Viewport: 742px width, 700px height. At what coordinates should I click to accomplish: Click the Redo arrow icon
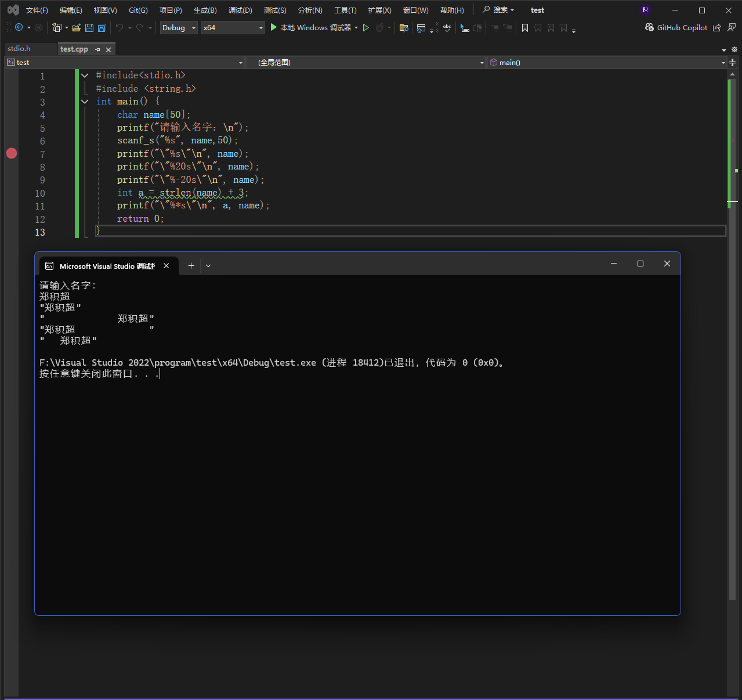[x=140, y=27]
